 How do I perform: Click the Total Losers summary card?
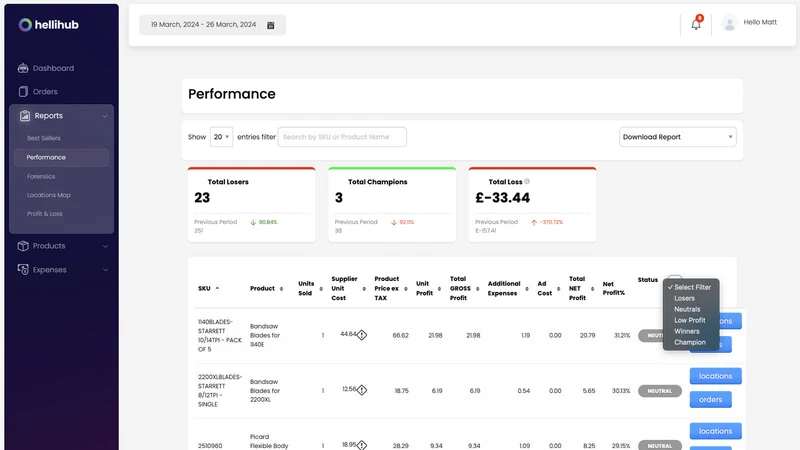tap(252, 205)
